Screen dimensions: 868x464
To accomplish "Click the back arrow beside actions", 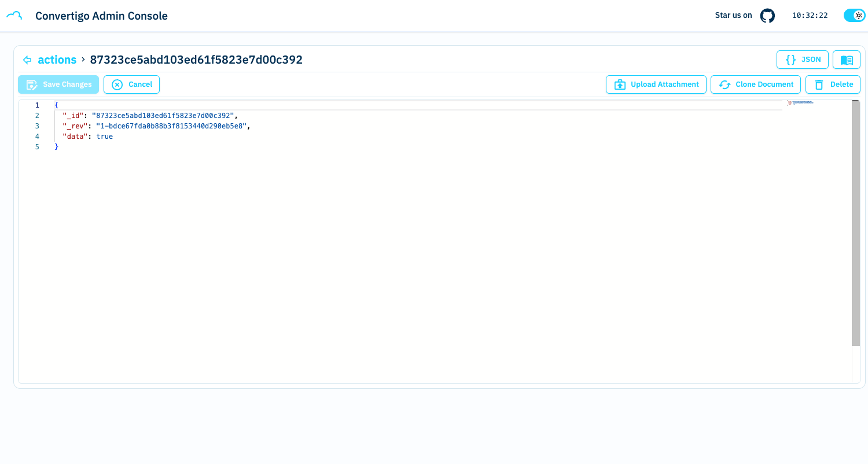I will point(27,60).
